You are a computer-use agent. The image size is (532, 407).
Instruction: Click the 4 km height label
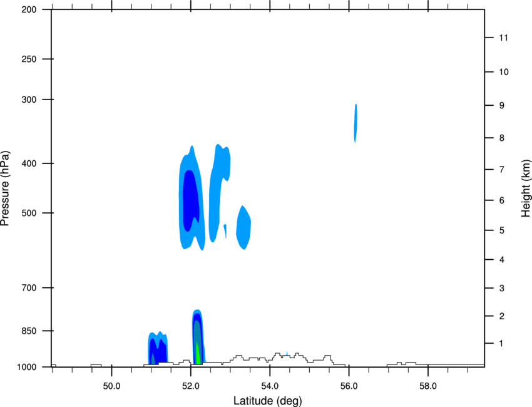(x=502, y=260)
